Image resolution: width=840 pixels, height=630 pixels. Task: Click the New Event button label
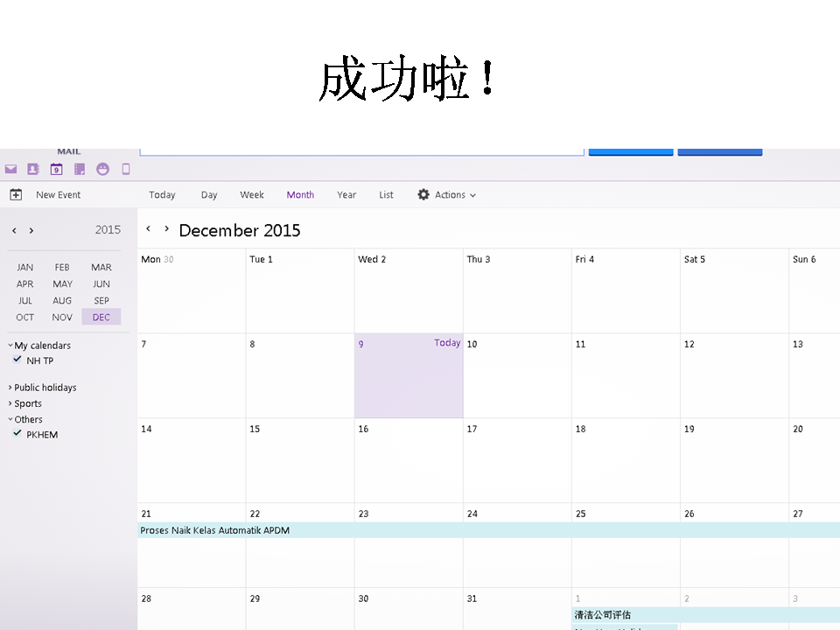59,195
